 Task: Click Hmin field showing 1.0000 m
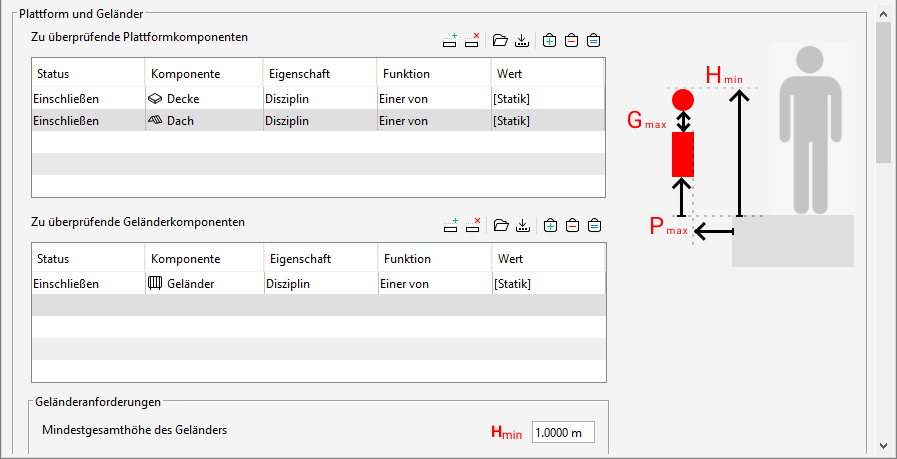pyautogui.click(x=563, y=433)
